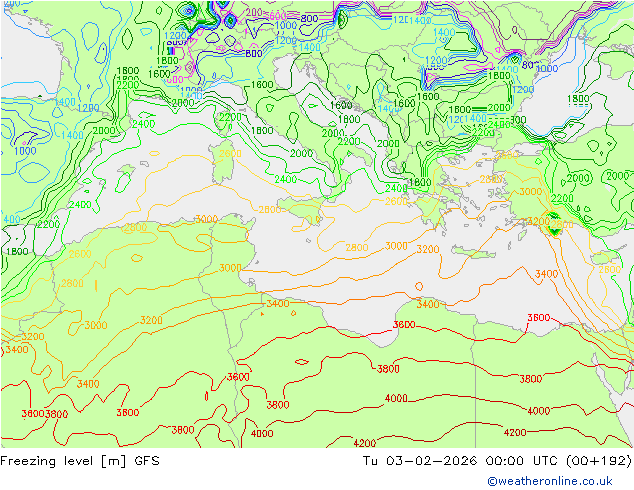634x490 pixels.
Task: Click the 2600 label over Cyprus
Action: point(609,269)
